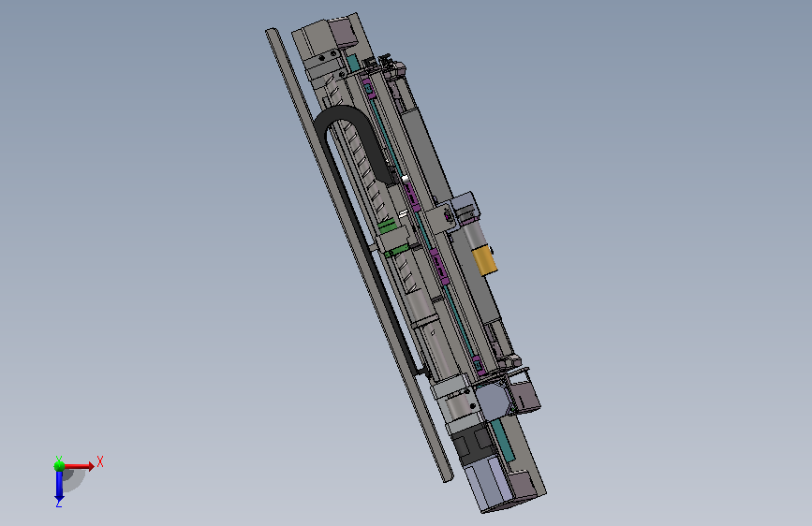Select the long detached gray bar beside the assembly
Screen dimensions: 812x526
click(358, 254)
